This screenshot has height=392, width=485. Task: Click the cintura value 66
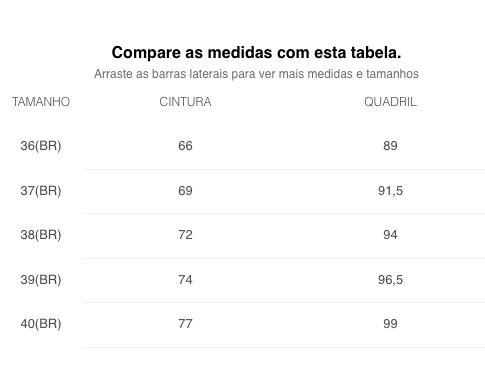coord(185,146)
